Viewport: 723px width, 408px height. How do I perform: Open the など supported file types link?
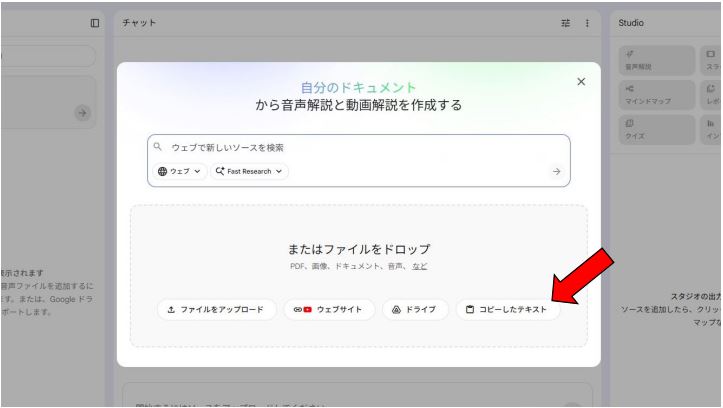420,266
